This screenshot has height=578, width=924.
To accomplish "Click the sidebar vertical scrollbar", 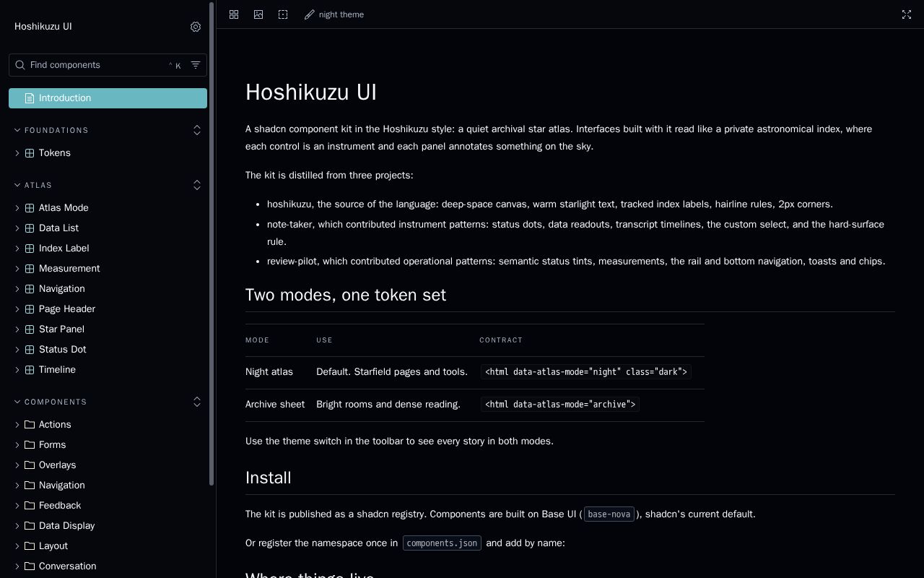I will [x=212, y=244].
